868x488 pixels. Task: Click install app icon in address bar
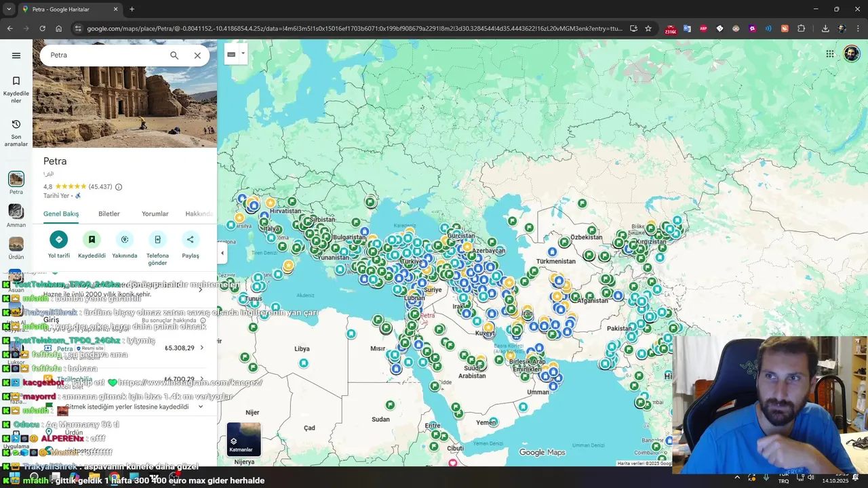click(633, 28)
